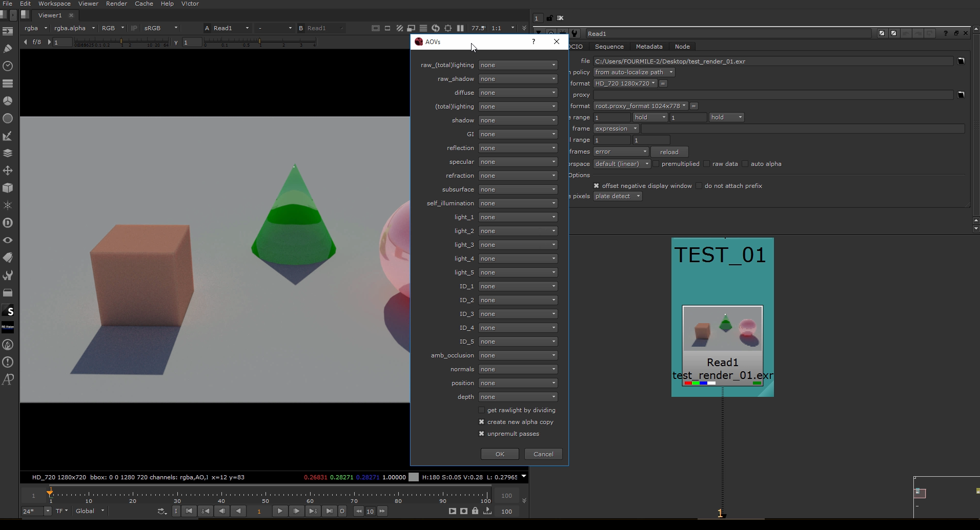Image resolution: width=980 pixels, height=530 pixels.
Task: Expand the depth dropdown in AOVs dialog
Action: tap(518, 397)
